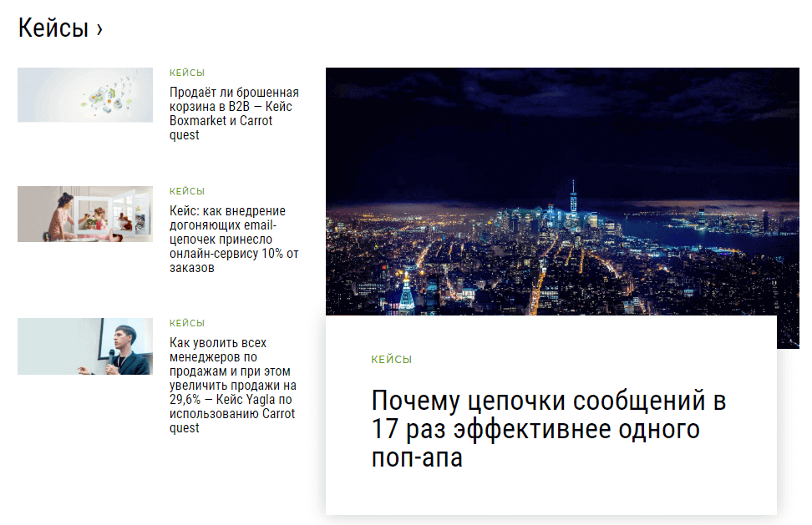
Task: Open article about догоняющих email-цепочек
Action: (234, 239)
